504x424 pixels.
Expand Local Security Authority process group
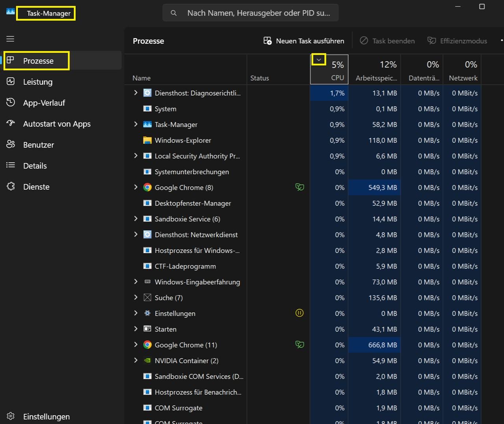coord(136,156)
